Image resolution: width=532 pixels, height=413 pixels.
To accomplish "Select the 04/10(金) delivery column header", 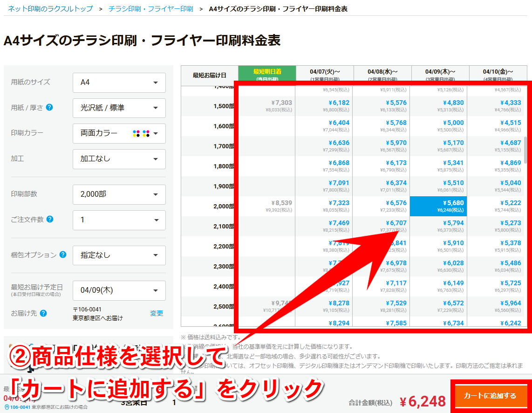I will click(x=498, y=74).
